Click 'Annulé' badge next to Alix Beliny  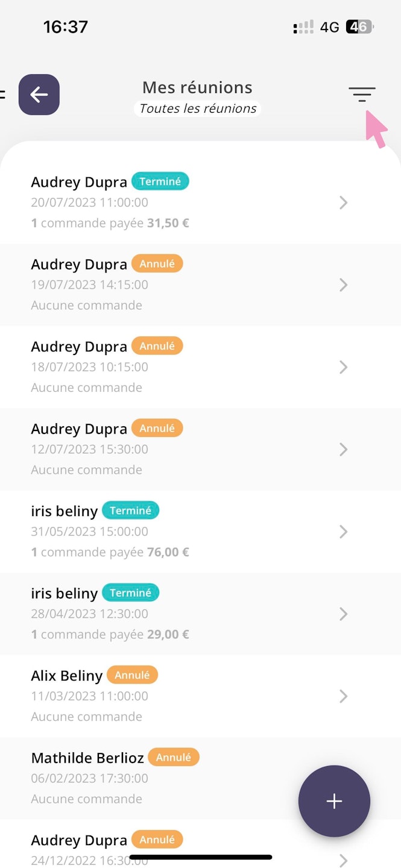point(132,675)
